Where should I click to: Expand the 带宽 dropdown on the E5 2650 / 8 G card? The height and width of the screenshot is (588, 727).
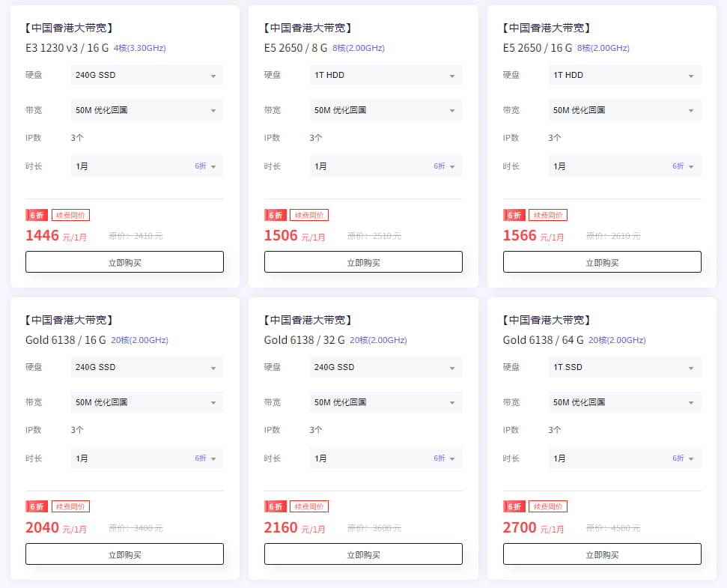pos(386,110)
